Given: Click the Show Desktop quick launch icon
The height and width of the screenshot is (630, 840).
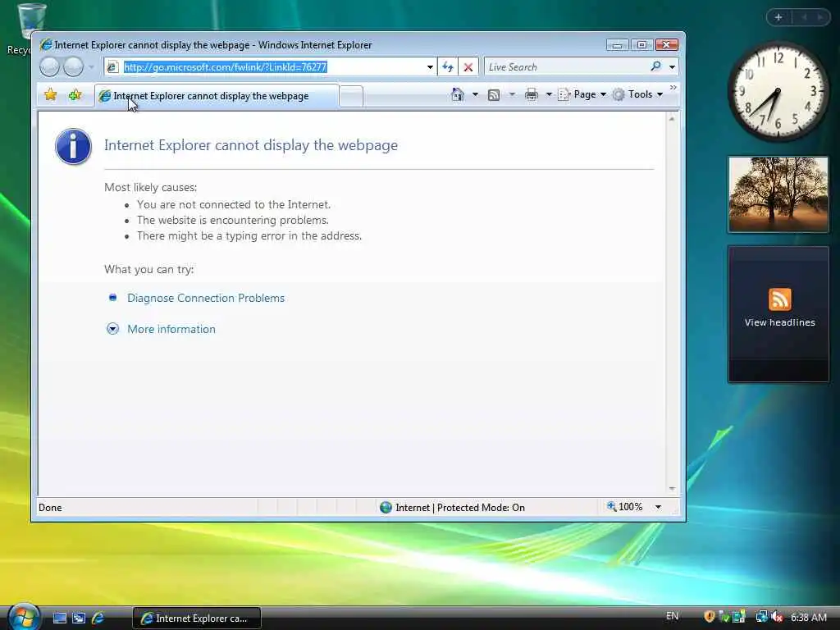Looking at the screenshot, I should [x=59, y=619].
